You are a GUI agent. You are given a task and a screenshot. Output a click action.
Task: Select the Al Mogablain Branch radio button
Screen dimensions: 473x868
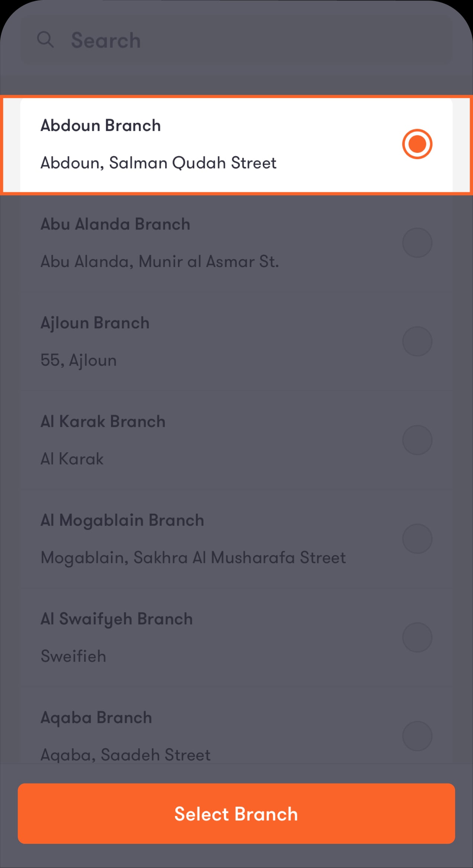pyautogui.click(x=417, y=539)
